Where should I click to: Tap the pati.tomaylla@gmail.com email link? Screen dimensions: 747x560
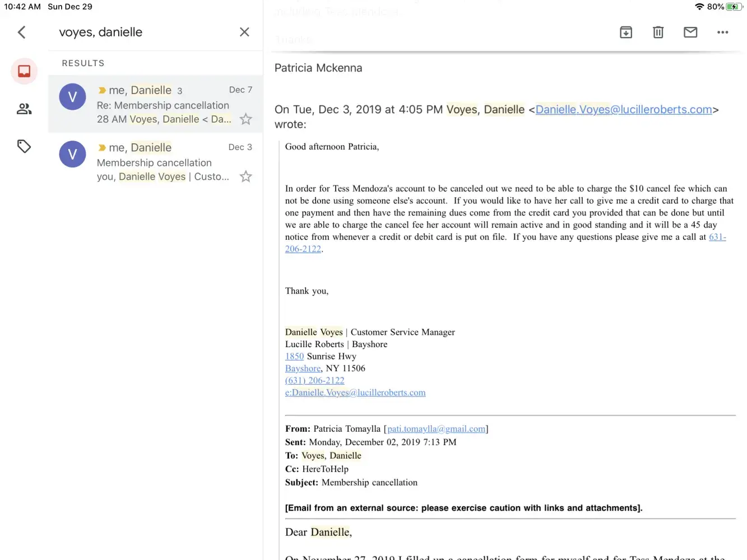point(436,429)
